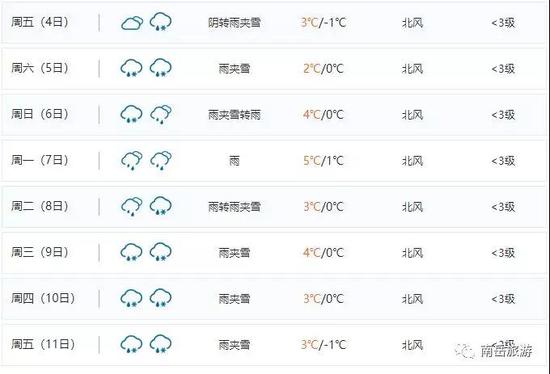Click the night sleet icon for Friday 4日

click(161, 22)
